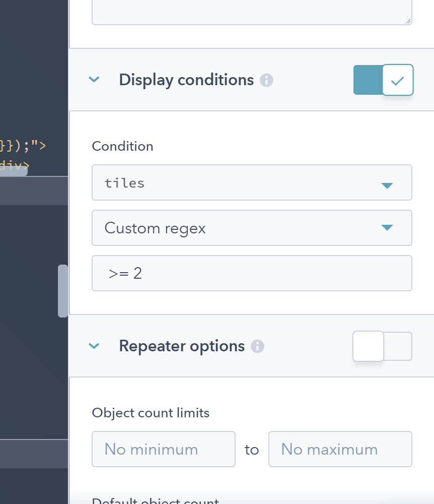Open the Custom regex operator dropdown
Viewport: 434px width, 504px height.
coord(252,228)
